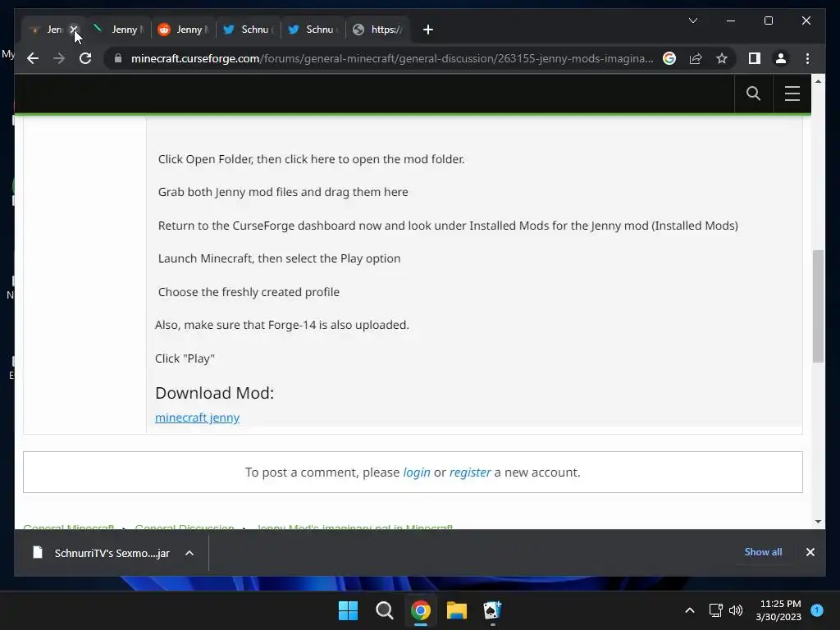Screen dimensions: 840x630
Task: Click the Chrome taskbar icon
Action: (421, 610)
